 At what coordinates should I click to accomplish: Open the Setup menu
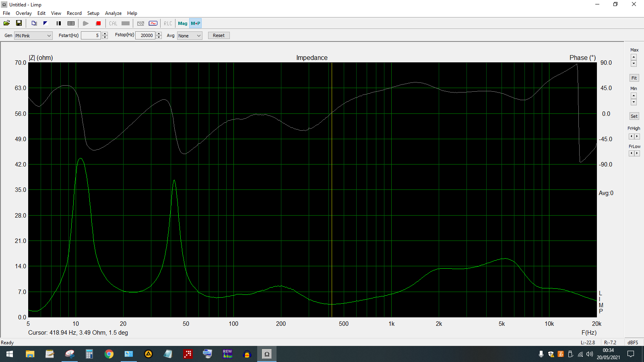pos(93,13)
